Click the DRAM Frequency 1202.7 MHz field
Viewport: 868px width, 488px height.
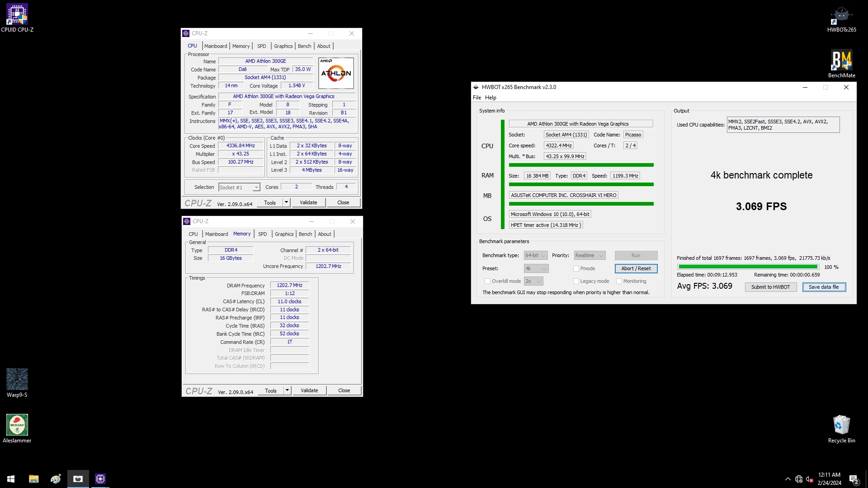click(x=289, y=286)
